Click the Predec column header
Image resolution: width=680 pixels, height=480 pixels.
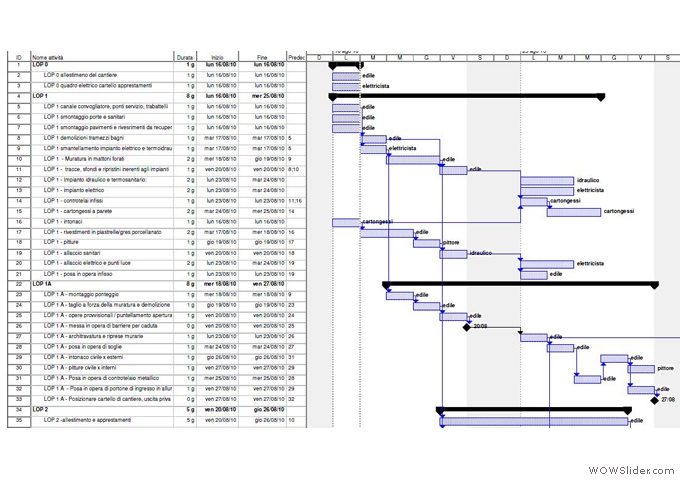tap(296, 57)
